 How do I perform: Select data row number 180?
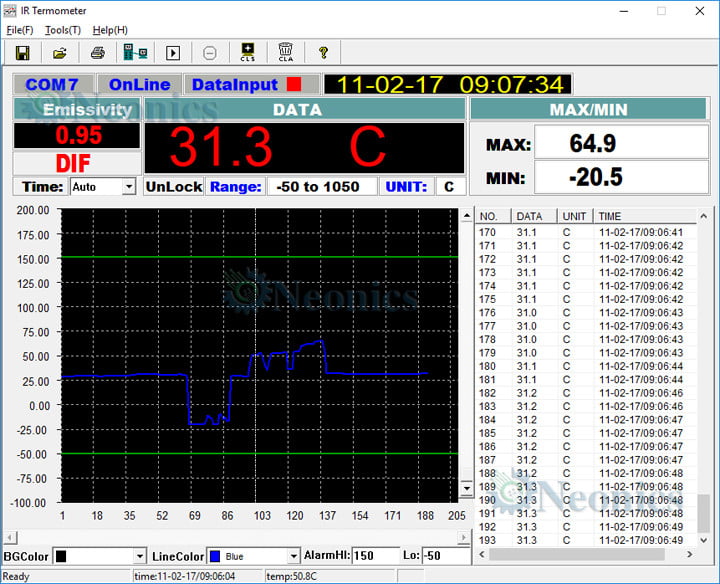587,366
